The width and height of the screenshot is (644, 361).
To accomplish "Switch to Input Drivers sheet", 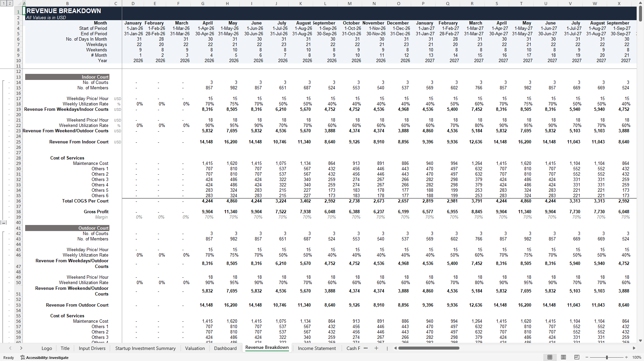I will (x=92, y=348).
